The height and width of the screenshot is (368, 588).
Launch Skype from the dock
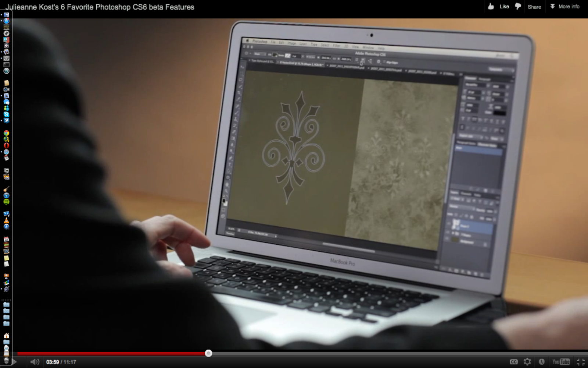[6, 114]
